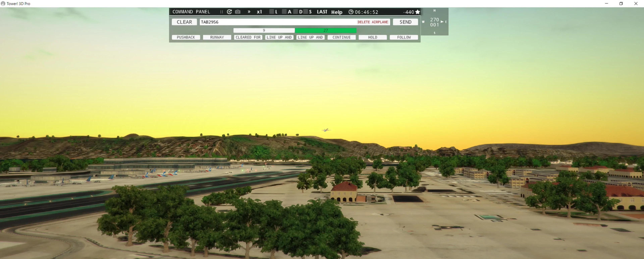Image resolution: width=644 pixels, height=259 pixels.
Task: Click the DELETE AIRPLANE button
Action: point(373,22)
